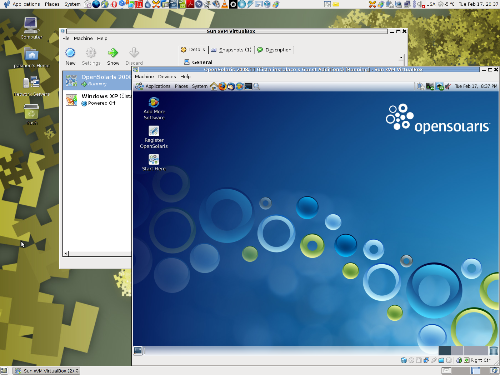Screen dimensions: 500x375
Task: Open guest Places menu in OpenSolaris
Action: tap(181, 86)
